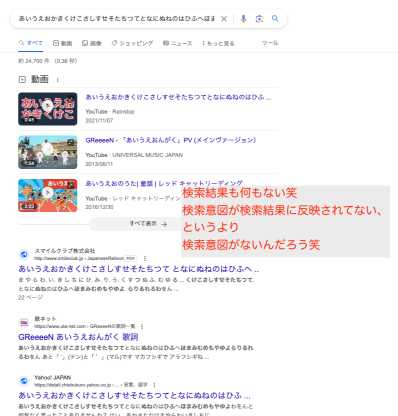
Task: Open the GReeeeN あいうえおんがく 歌詞 result link
Action: pos(78,337)
